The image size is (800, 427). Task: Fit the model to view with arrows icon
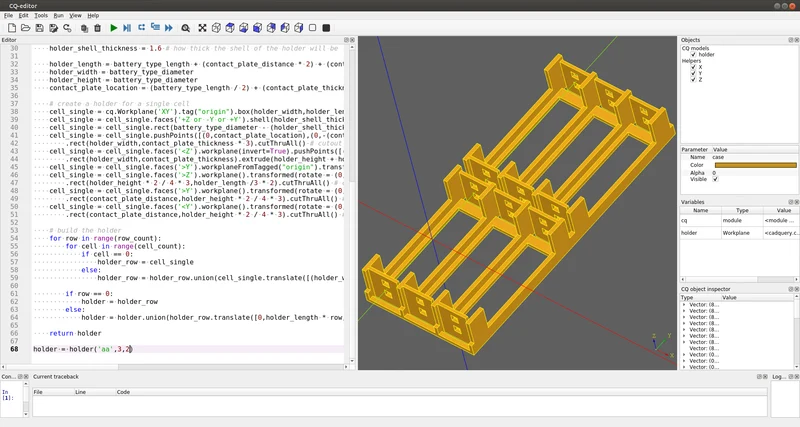pos(203,28)
